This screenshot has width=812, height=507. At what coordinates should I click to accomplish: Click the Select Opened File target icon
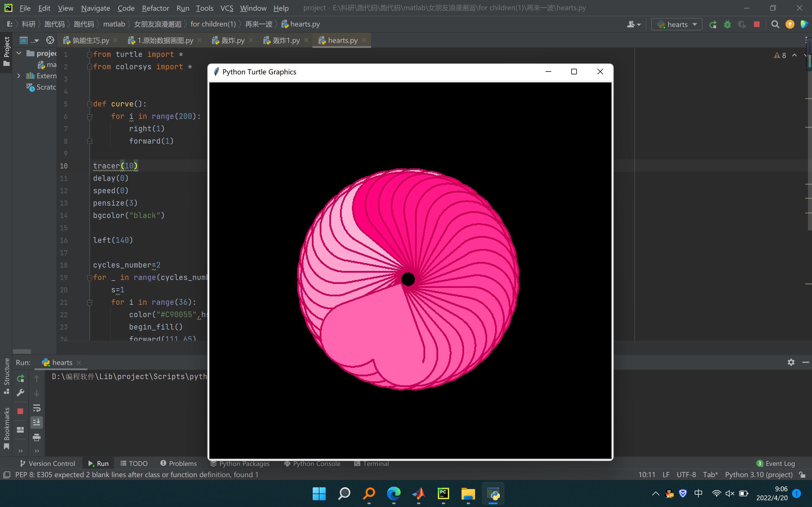tap(50, 40)
